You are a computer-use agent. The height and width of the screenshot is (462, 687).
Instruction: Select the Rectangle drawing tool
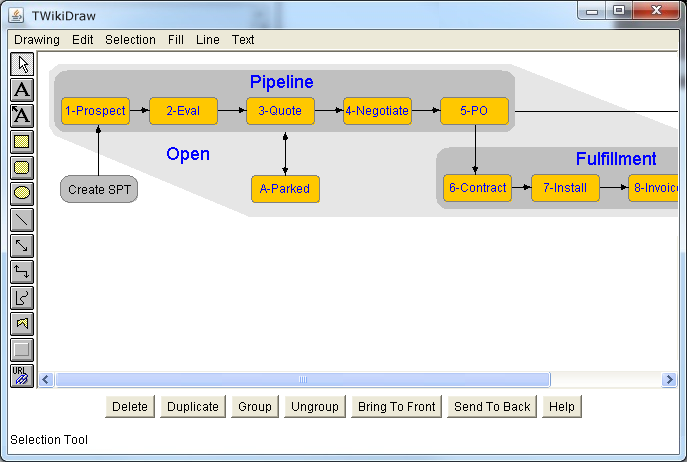[x=22, y=142]
